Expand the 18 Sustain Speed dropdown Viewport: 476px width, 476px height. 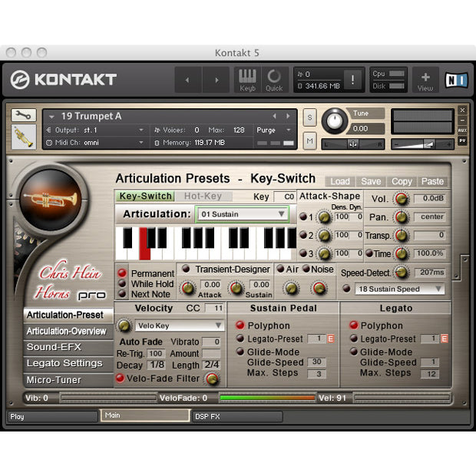pyautogui.click(x=398, y=289)
